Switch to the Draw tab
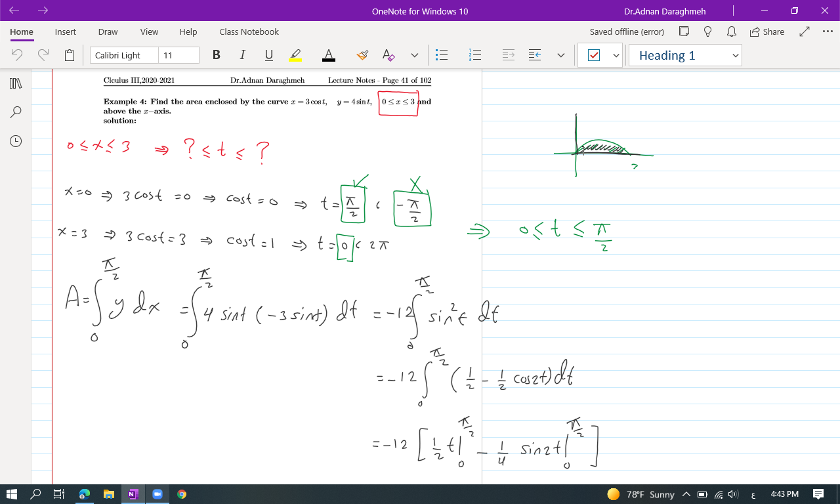The width and height of the screenshot is (840, 504). point(108,31)
